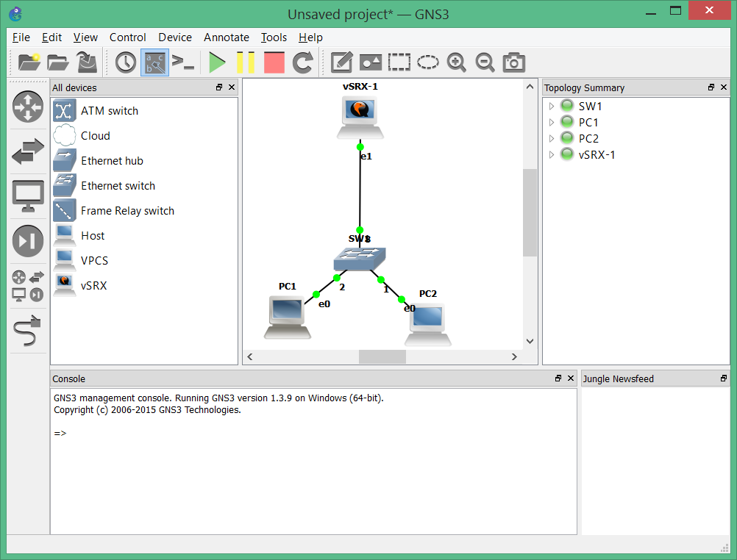
Task: Open the View menu
Action: click(85, 37)
